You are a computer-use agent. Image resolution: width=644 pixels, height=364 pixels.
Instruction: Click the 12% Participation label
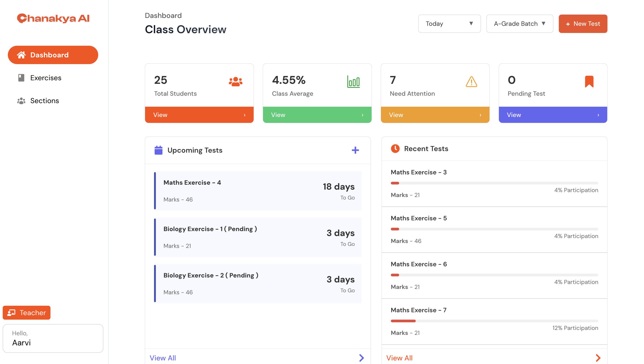[x=575, y=328]
